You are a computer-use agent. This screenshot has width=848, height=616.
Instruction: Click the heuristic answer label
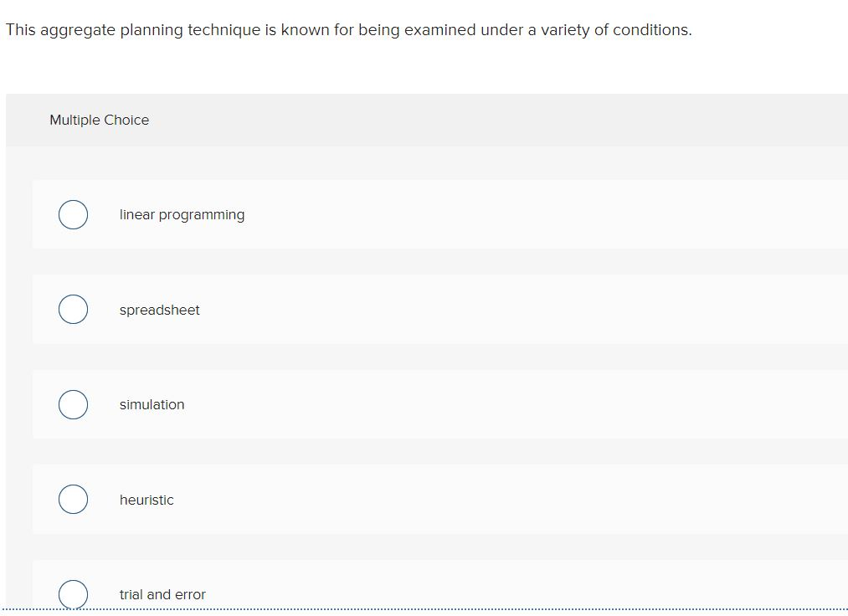(x=146, y=500)
